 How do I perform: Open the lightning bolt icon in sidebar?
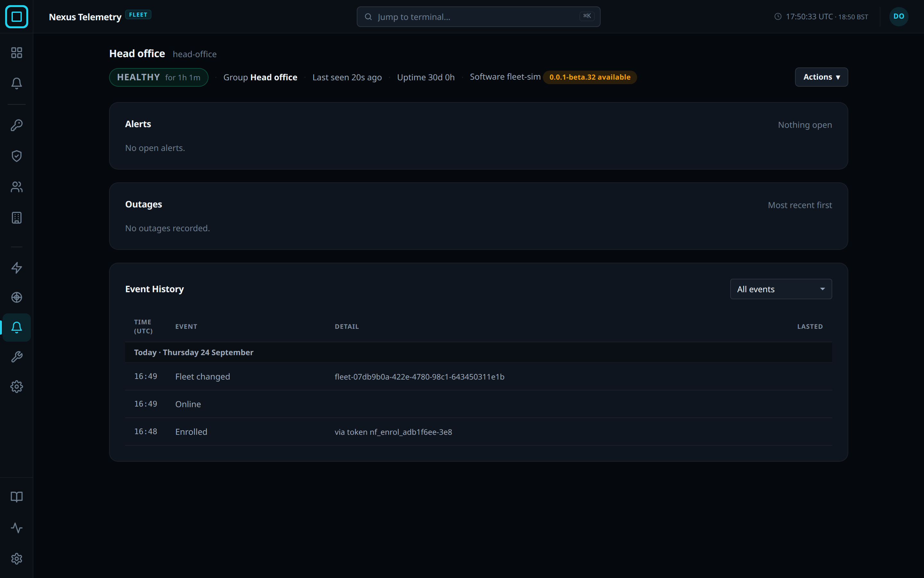tap(16, 267)
